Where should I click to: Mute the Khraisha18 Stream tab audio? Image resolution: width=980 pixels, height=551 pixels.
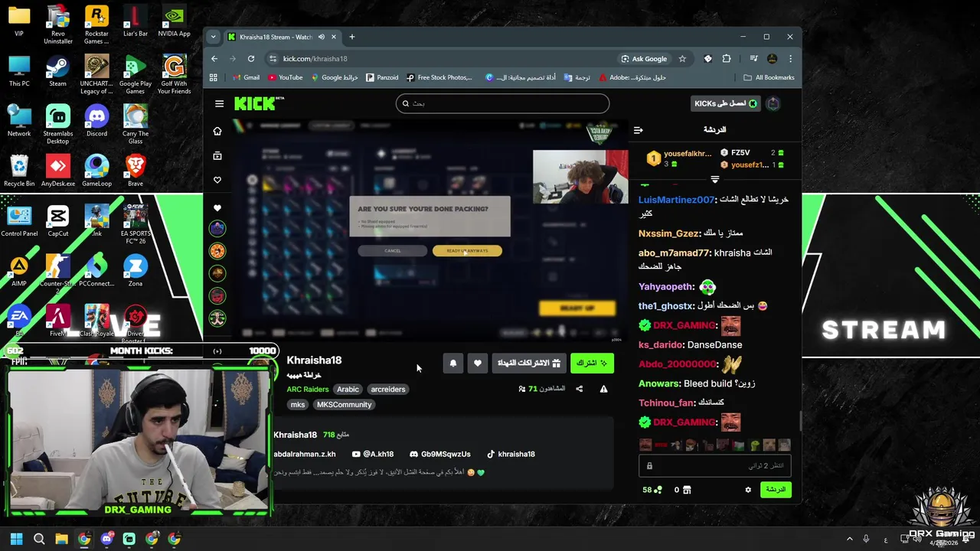point(322,37)
